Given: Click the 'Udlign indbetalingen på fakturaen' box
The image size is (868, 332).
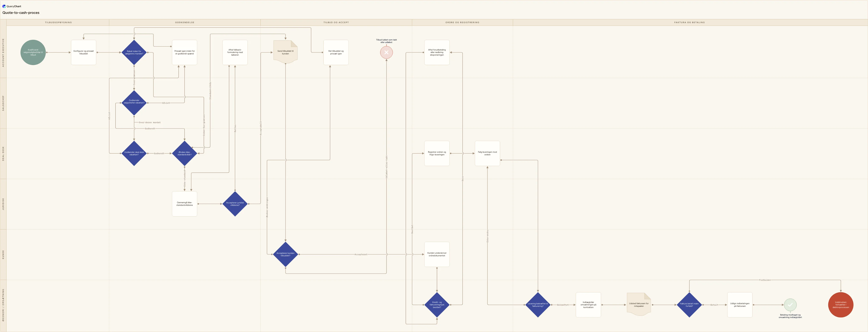Looking at the screenshot, I should pos(740,305).
